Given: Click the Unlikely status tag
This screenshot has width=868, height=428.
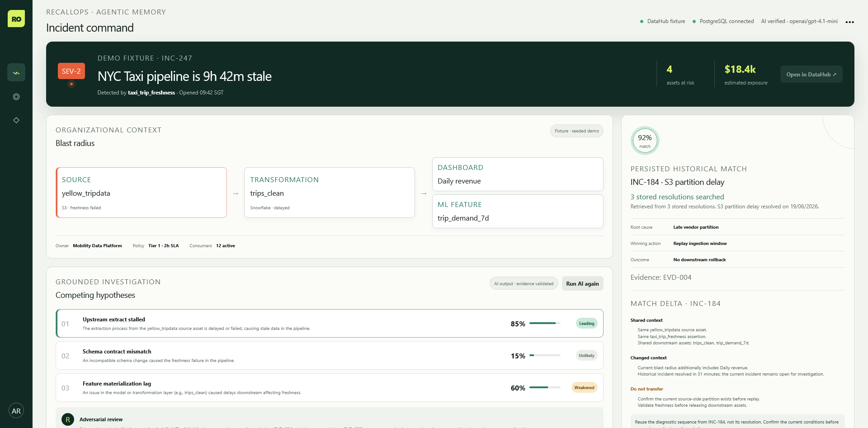Looking at the screenshot, I should [587, 355].
